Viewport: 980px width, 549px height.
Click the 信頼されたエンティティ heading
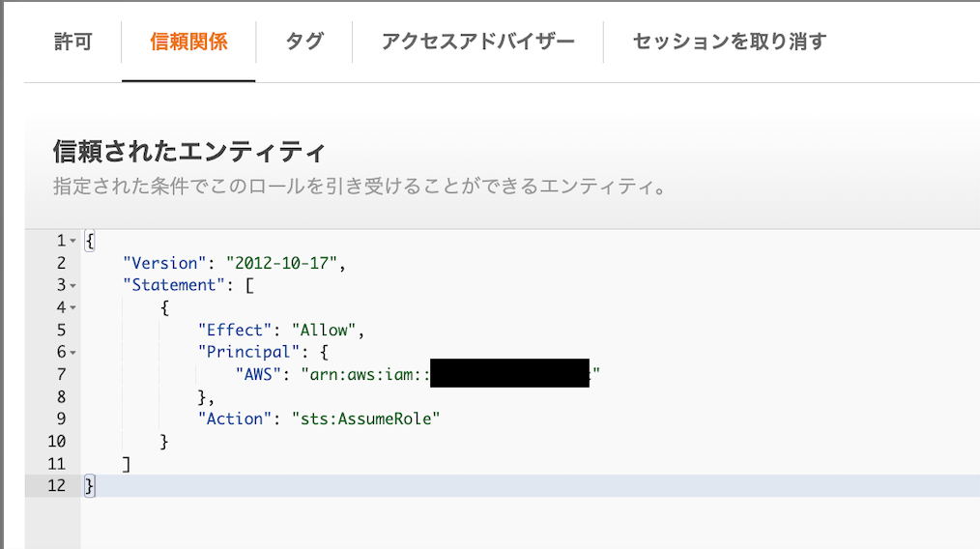tap(189, 152)
